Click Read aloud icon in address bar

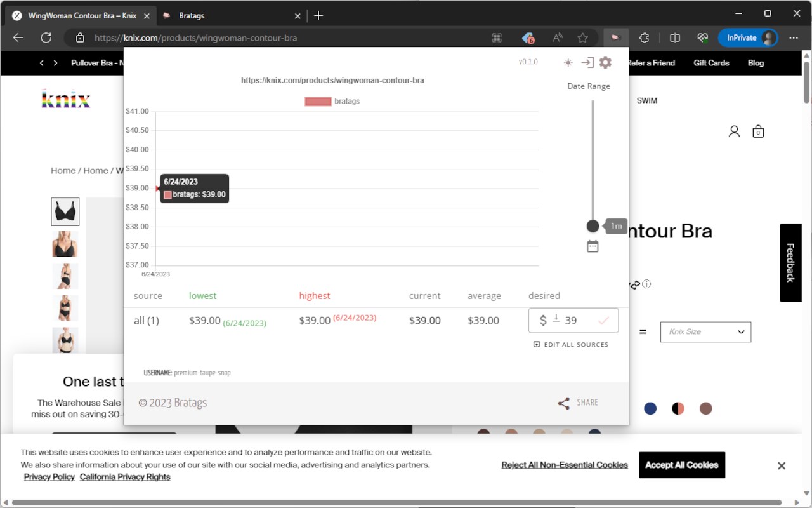[x=557, y=37]
